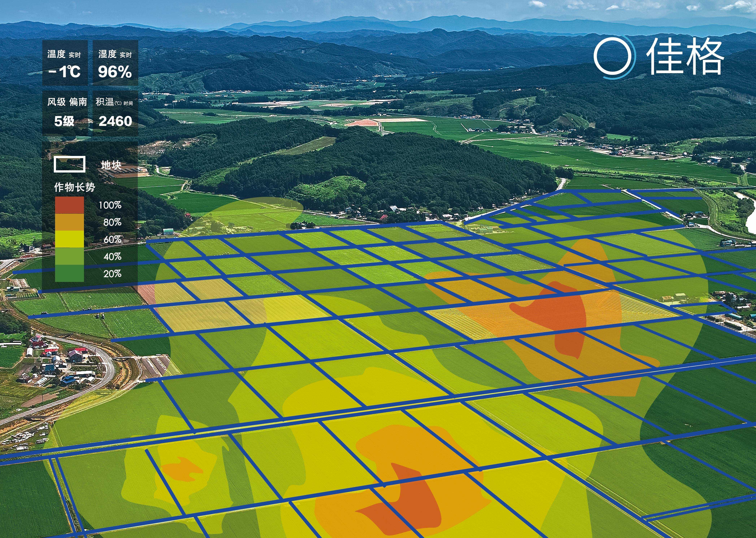Image resolution: width=756 pixels, height=538 pixels.
Task: Click the 100% legend label
Action: pyautogui.click(x=110, y=205)
